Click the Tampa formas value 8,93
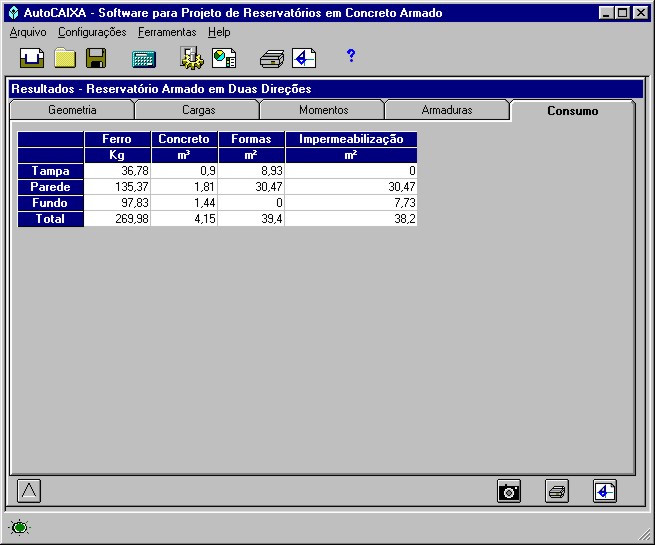The width and height of the screenshot is (655, 545). [x=251, y=171]
